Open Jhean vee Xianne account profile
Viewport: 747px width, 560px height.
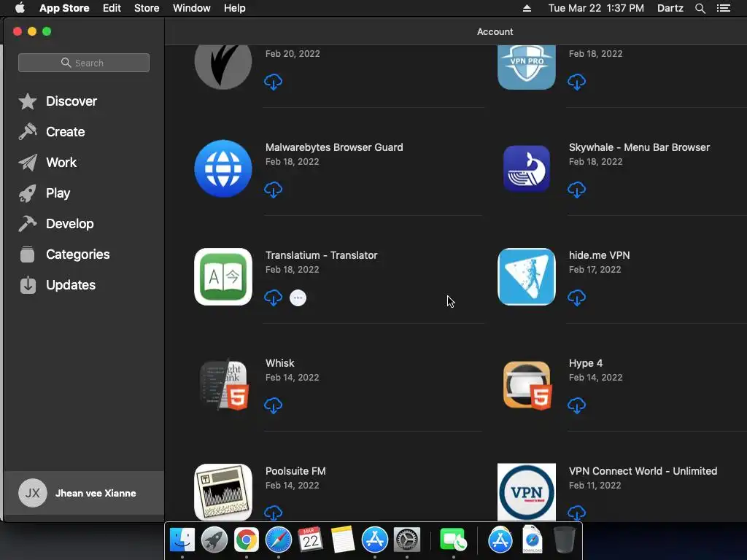84,494
